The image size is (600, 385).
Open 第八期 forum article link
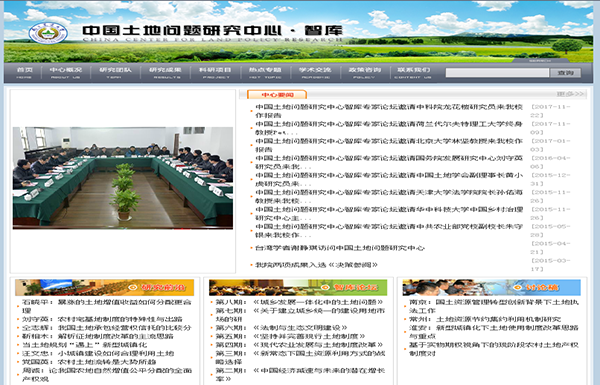299,302
